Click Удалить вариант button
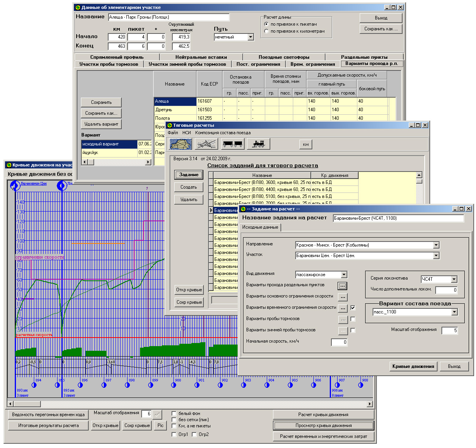This screenshot has width=476, height=448. 101,124
